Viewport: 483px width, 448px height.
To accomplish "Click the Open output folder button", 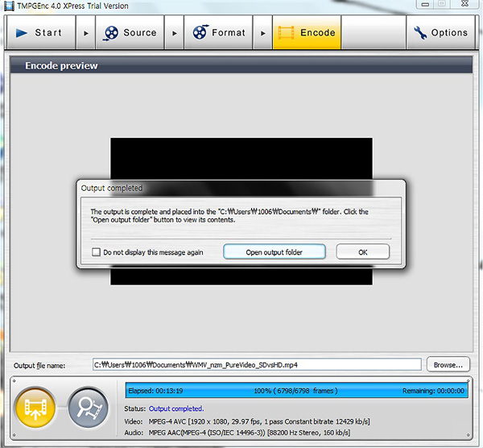I will [x=275, y=252].
